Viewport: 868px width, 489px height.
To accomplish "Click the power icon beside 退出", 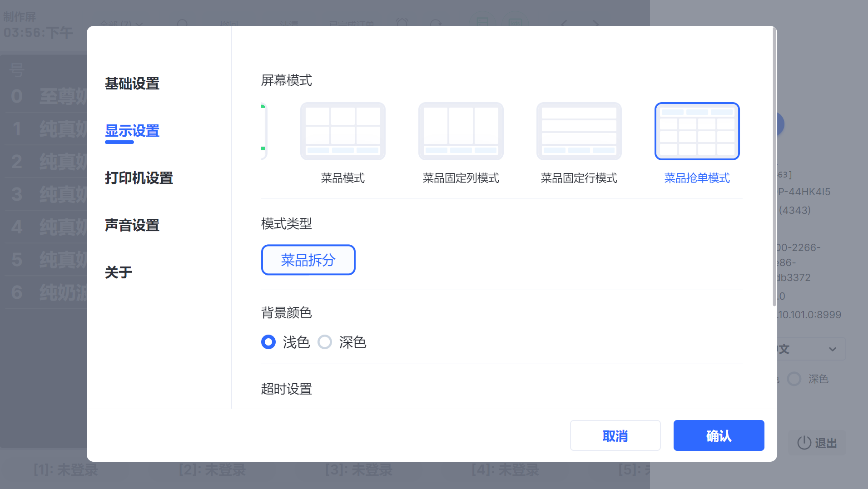I will pyautogui.click(x=804, y=443).
